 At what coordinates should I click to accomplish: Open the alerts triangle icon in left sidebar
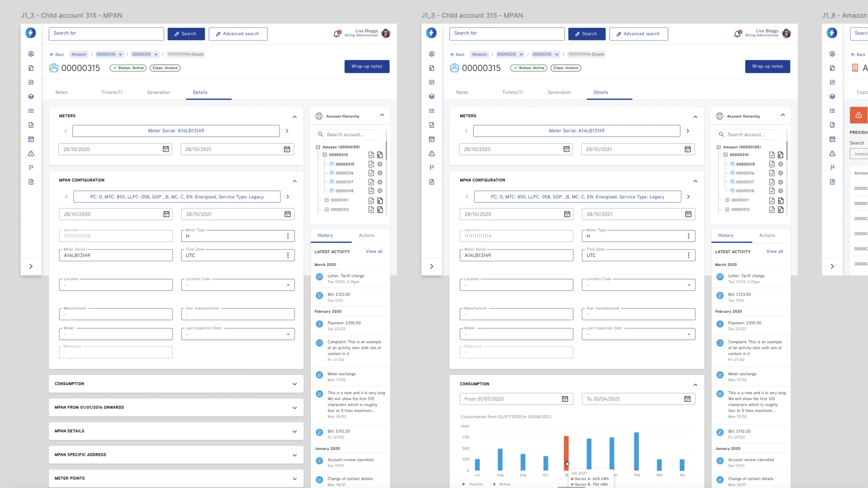point(31,154)
